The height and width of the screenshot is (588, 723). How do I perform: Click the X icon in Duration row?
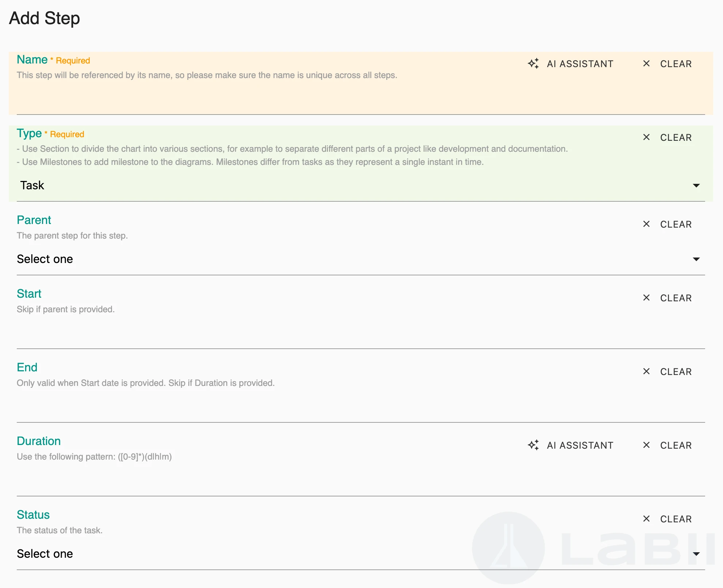tap(646, 445)
